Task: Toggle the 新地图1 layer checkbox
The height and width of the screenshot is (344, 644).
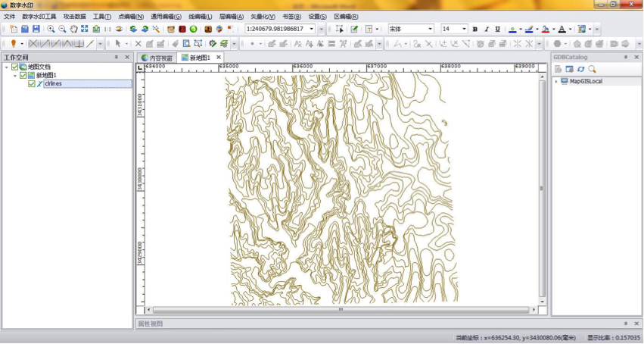Action: pos(23,75)
